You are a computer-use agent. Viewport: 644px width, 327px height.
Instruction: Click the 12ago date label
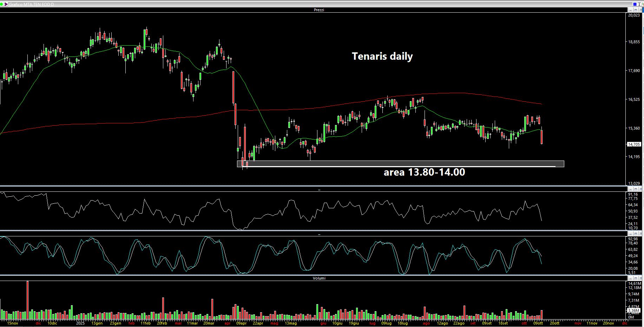442,323
